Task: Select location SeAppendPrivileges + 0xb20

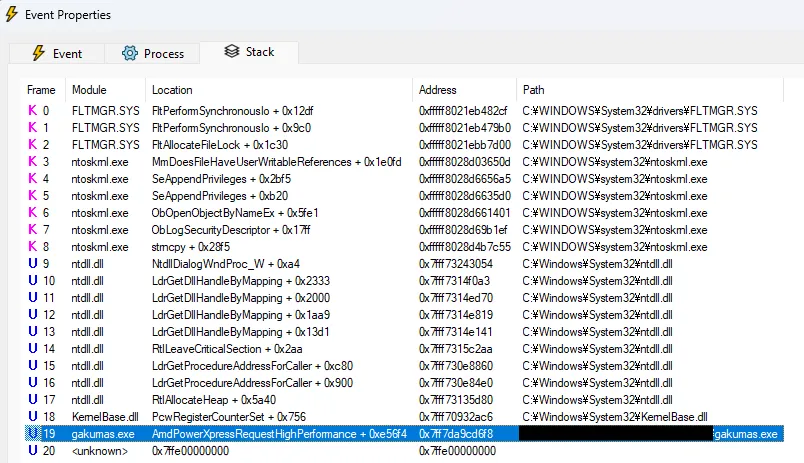Action: [x=220, y=196]
